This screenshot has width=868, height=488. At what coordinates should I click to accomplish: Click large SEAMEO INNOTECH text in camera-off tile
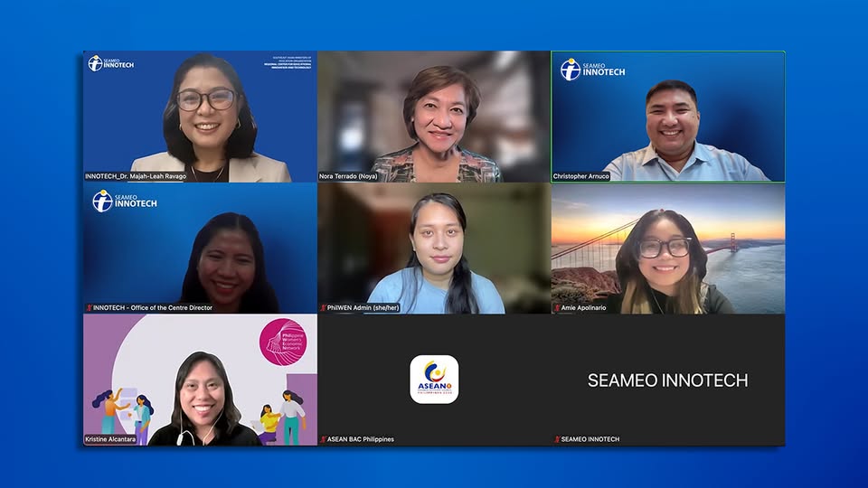[x=667, y=380]
